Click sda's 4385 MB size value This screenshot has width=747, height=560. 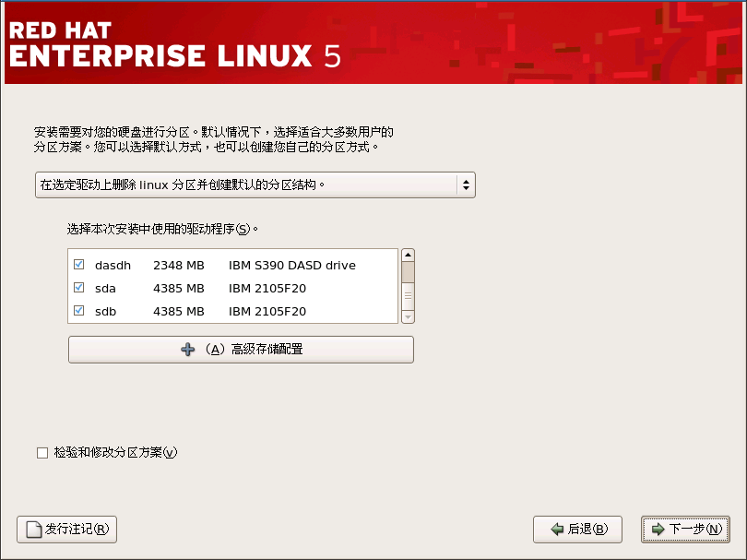click(179, 289)
